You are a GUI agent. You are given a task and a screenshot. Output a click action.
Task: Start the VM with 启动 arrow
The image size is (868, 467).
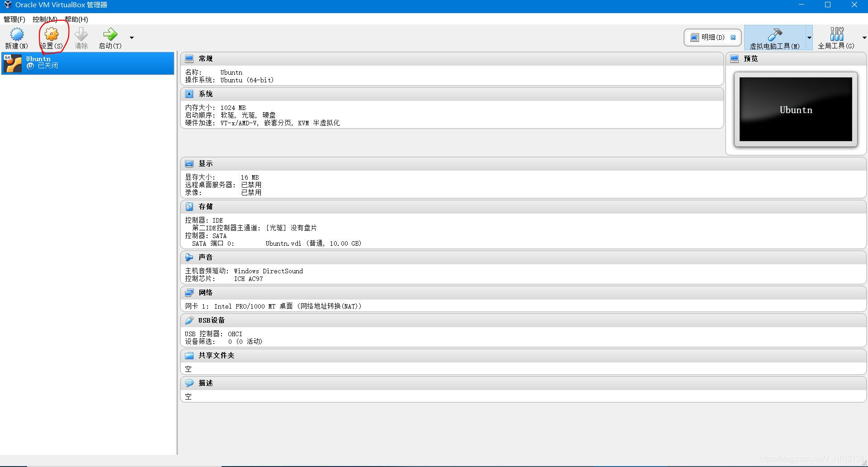110,34
